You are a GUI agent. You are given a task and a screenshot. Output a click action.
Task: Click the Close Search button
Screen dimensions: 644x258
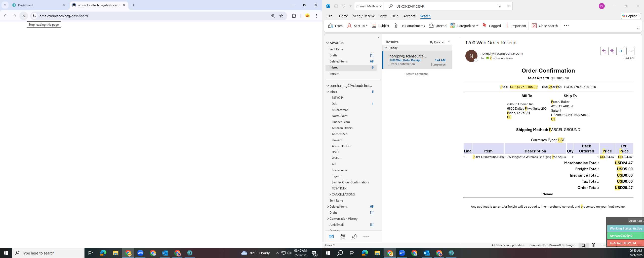[545, 26]
